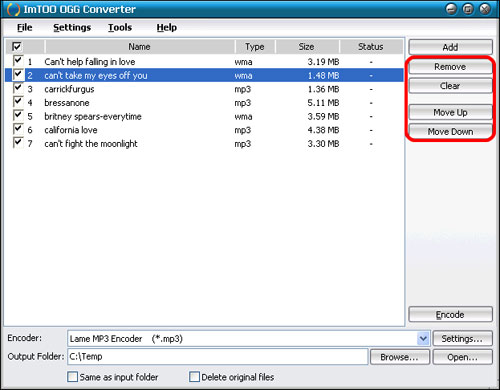Click into the Output Folder field
500x390 pixels.
pyautogui.click(x=218, y=357)
